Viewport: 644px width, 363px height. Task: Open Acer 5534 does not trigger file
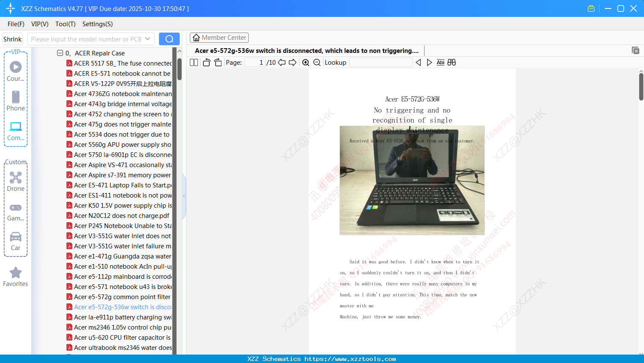pos(119,135)
